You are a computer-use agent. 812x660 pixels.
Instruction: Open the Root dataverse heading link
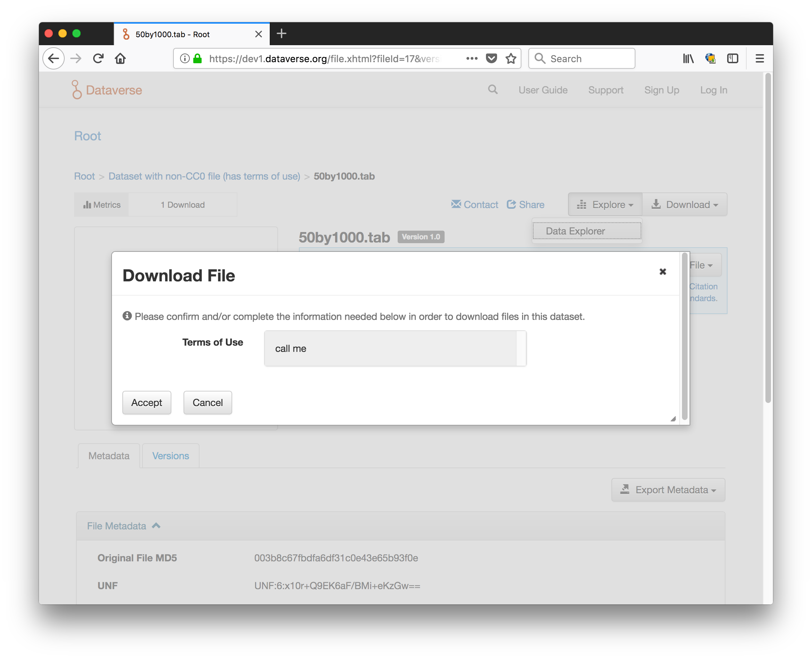point(88,136)
